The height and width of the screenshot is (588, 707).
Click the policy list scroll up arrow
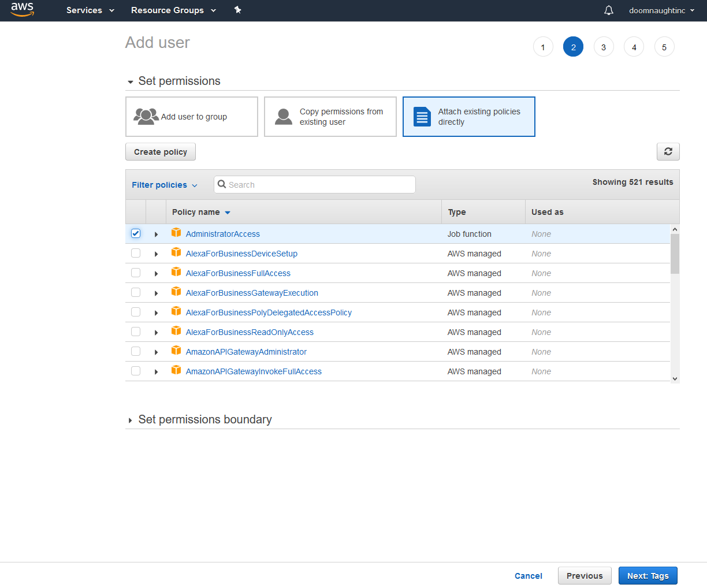[675, 229]
